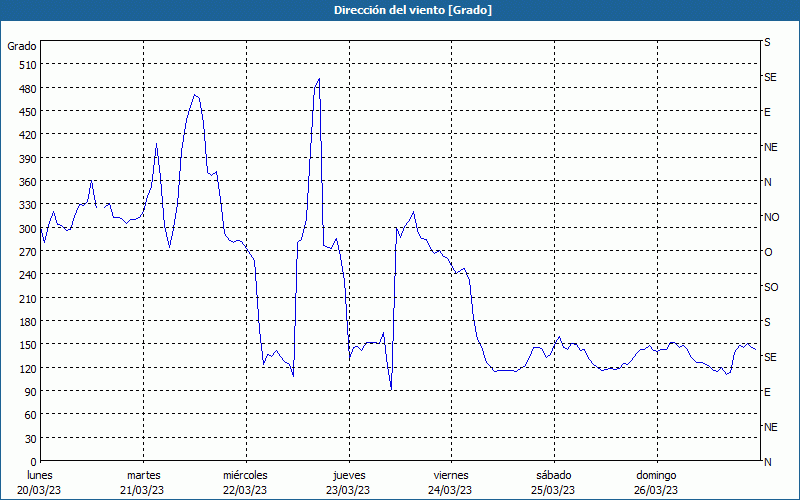Select the 30 degree axis label
The image size is (800, 500).
[x=31, y=439]
